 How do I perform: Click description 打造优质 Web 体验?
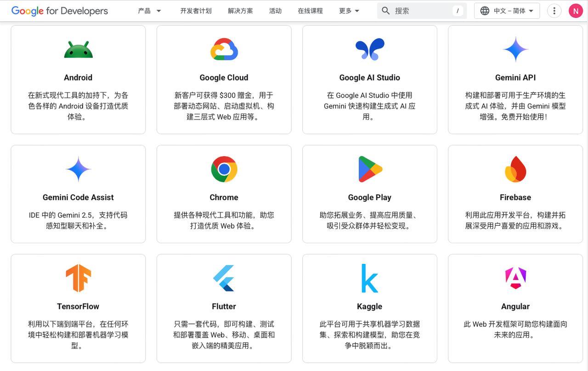(x=224, y=221)
